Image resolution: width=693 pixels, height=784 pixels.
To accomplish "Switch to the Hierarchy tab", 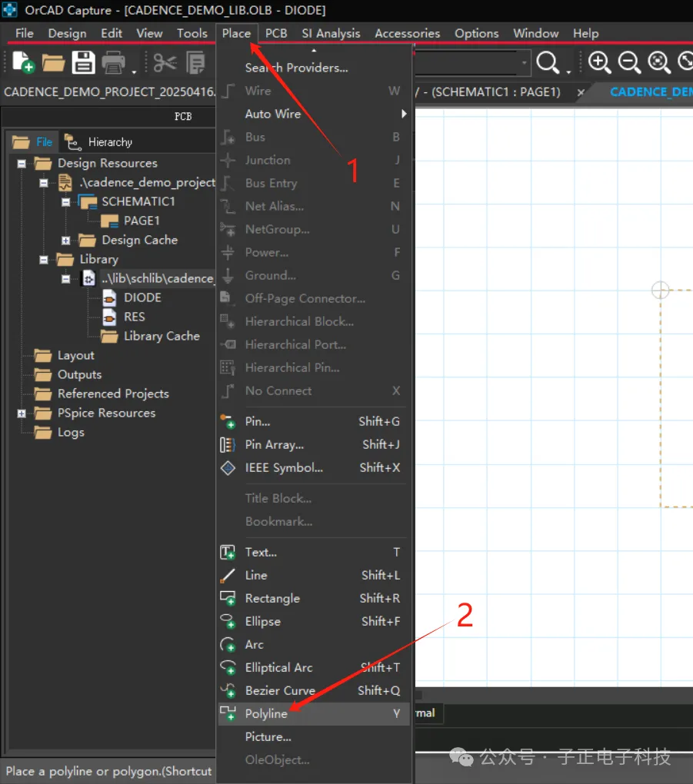I will (x=98, y=142).
